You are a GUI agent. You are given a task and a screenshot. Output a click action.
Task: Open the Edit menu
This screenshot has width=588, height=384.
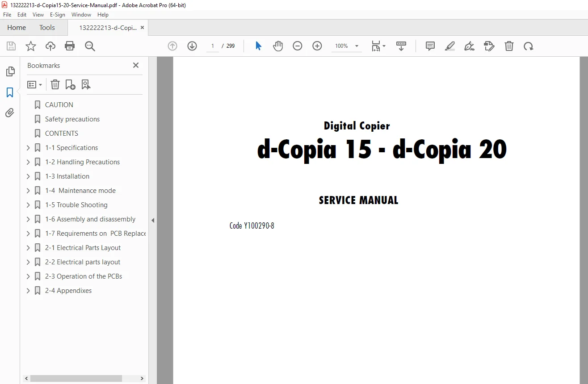(x=22, y=15)
